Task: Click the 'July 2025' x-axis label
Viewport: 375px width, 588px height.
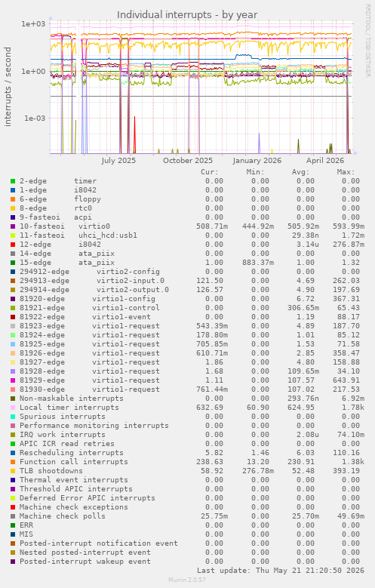Action: [x=118, y=161]
